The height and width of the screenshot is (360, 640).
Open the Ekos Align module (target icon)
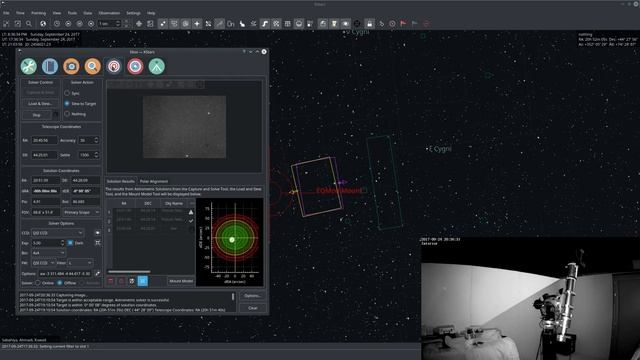(114, 66)
